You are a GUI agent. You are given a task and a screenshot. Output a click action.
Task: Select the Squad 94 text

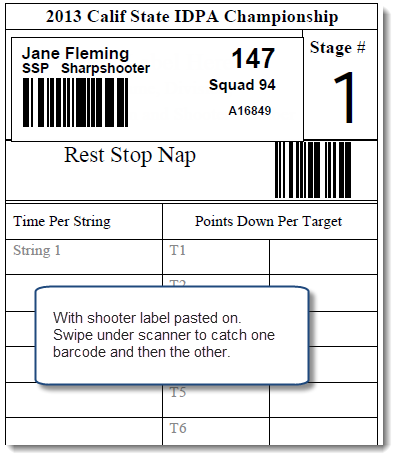(242, 85)
